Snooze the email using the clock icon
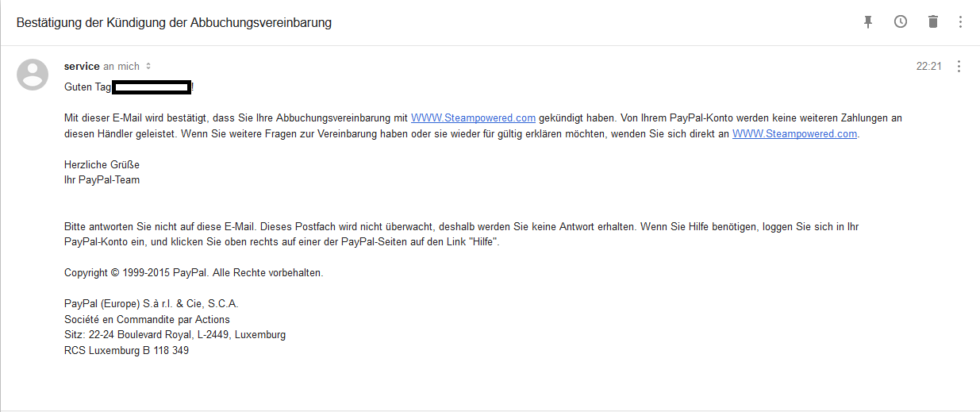 point(901,22)
